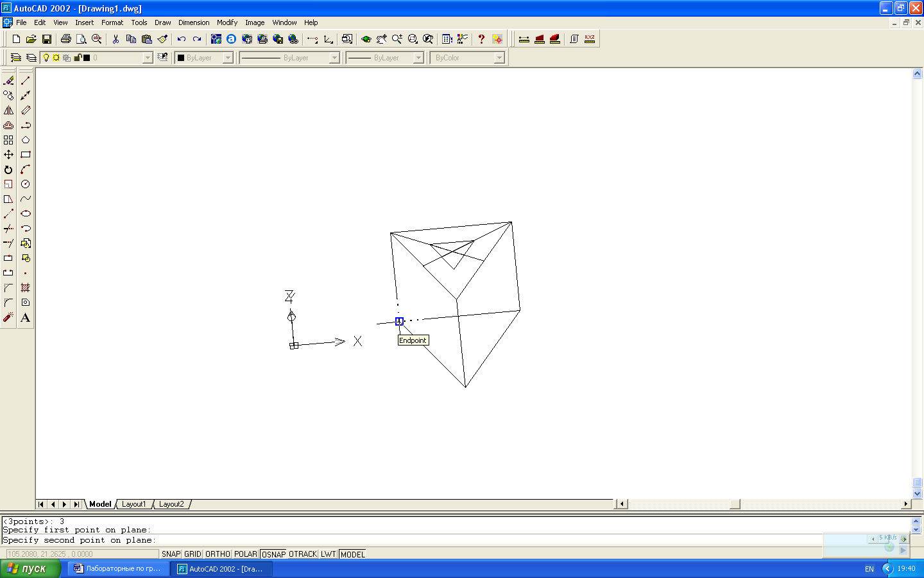
Task: Select the Erase modify tool
Action: click(x=8, y=81)
